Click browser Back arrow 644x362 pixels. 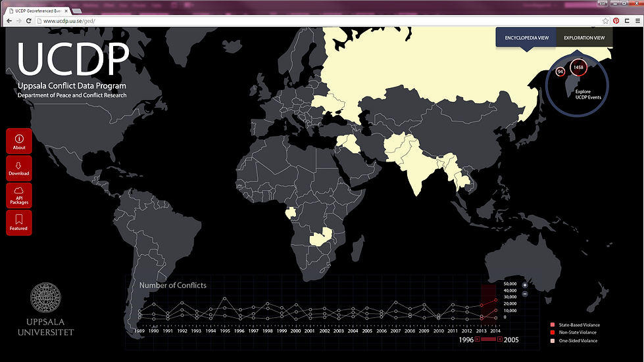pyautogui.click(x=9, y=21)
